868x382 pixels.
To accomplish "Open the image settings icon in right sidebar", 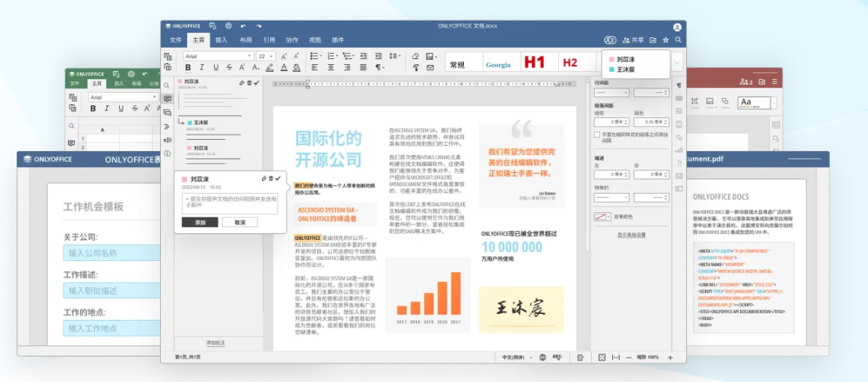I will pyautogui.click(x=679, y=111).
